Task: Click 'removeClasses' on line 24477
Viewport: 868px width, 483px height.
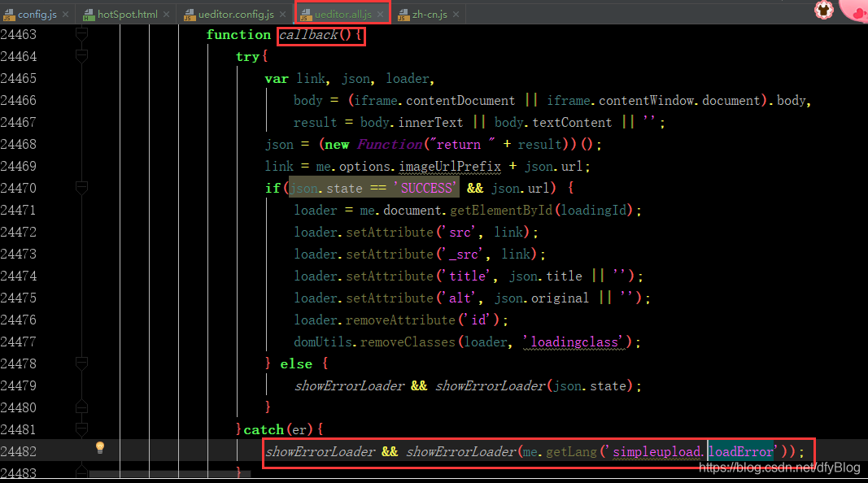Action: point(408,342)
